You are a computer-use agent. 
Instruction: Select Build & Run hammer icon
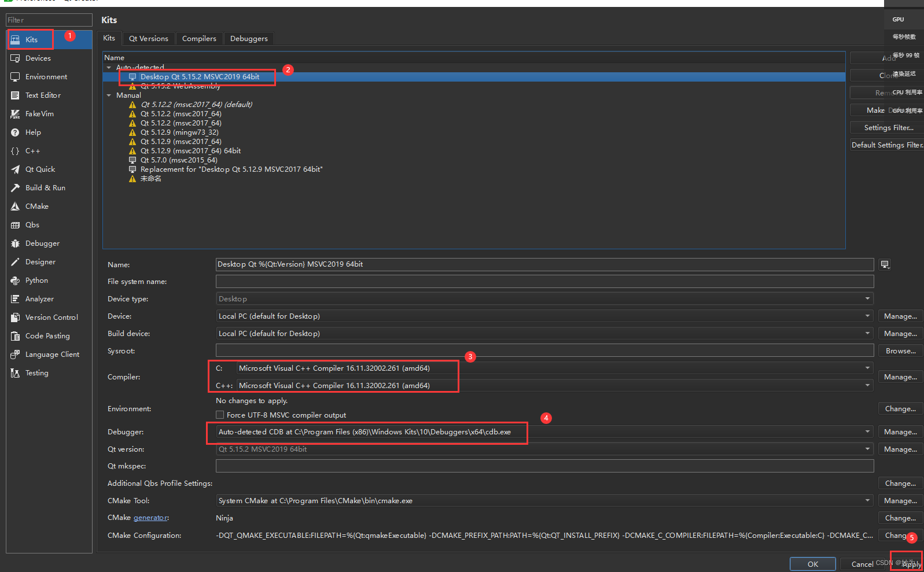[x=16, y=188]
